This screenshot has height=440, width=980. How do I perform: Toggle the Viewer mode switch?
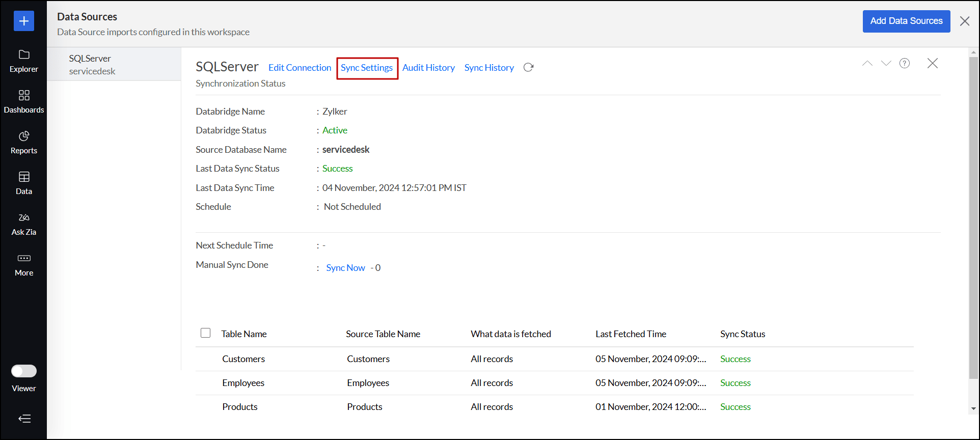coord(24,371)
